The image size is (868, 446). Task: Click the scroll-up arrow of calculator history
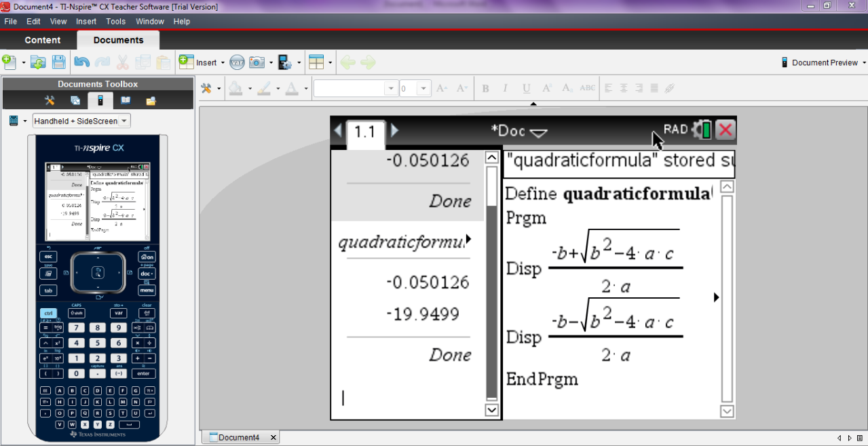click(x=492, y=158)
